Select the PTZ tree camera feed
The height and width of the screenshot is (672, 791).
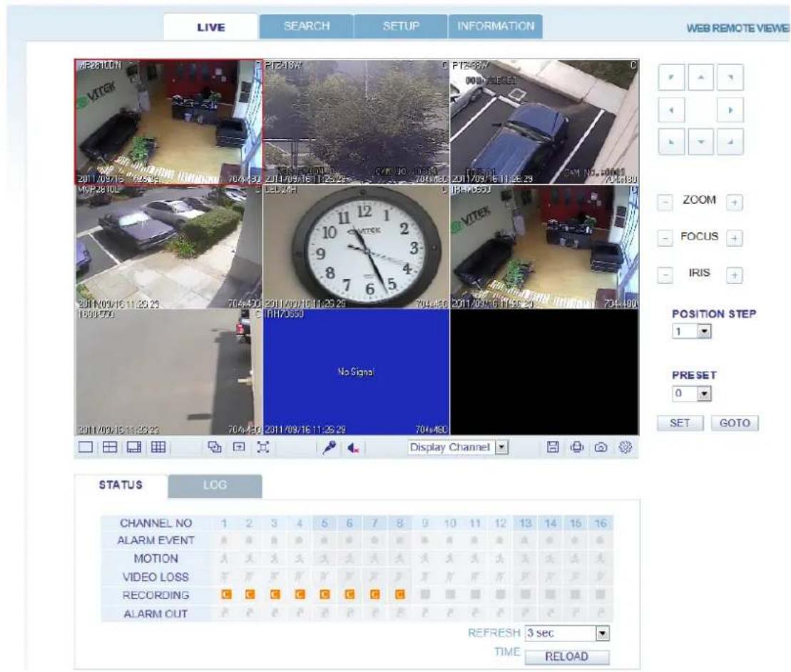[x=356, y=122]
